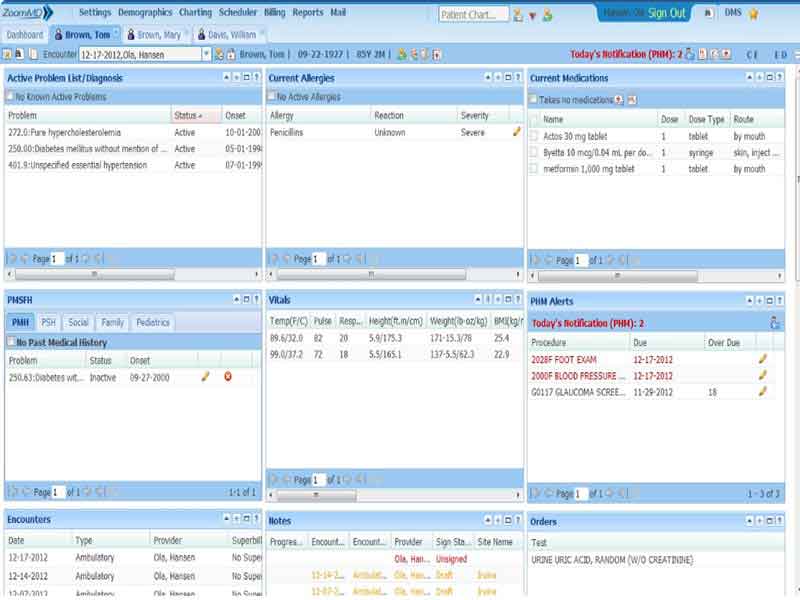Edit the 2000F BLOOD PRESSURE alert

coord(763,376)
